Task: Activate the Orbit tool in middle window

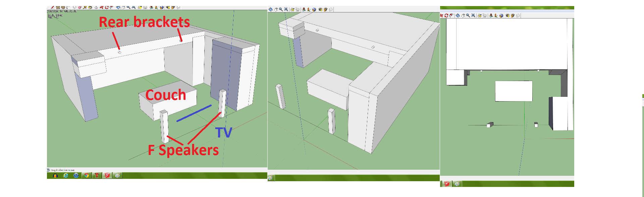Action: [271, 9]
